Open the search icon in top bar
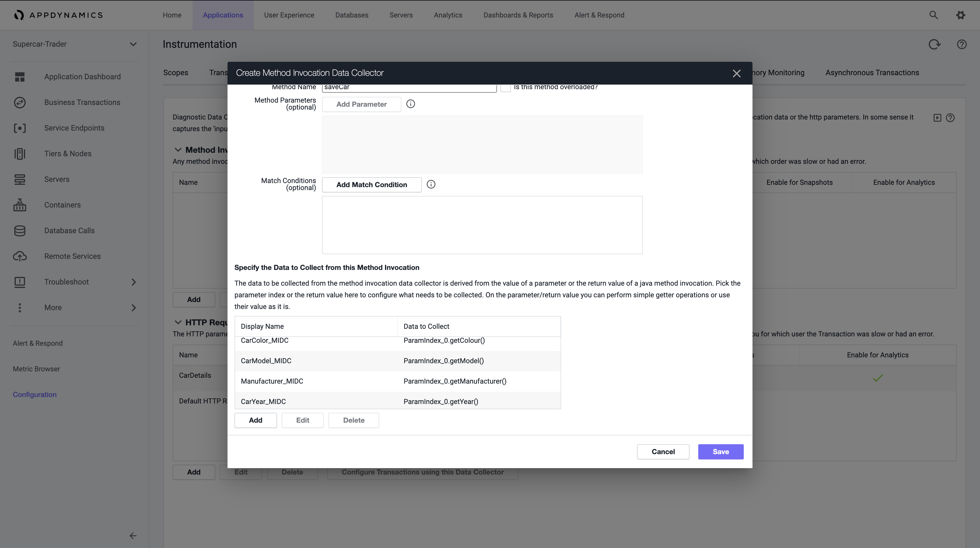 (x=933, y=15)
